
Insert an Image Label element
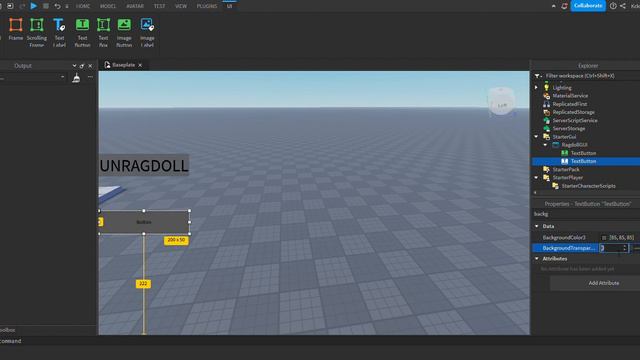(x=147, y=32)
